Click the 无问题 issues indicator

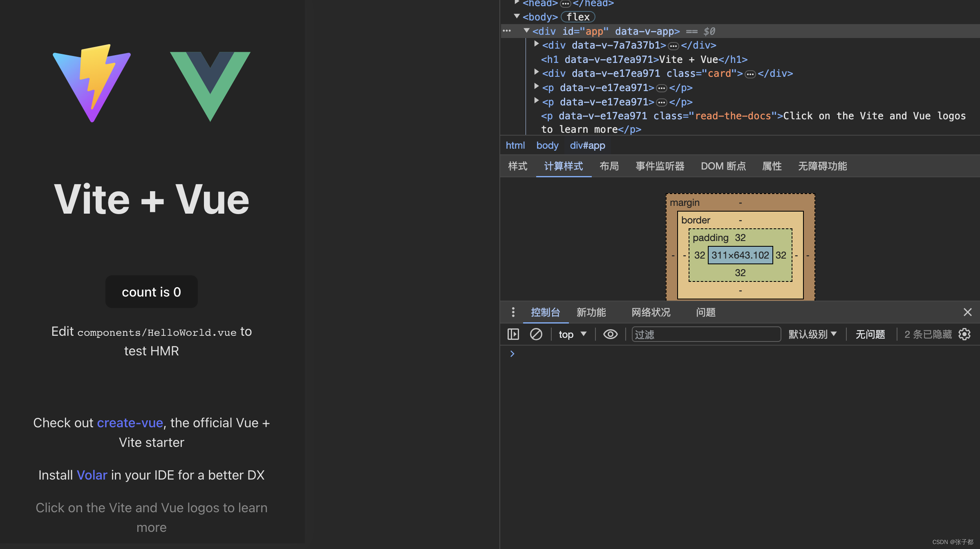click(x=870, y=335)
